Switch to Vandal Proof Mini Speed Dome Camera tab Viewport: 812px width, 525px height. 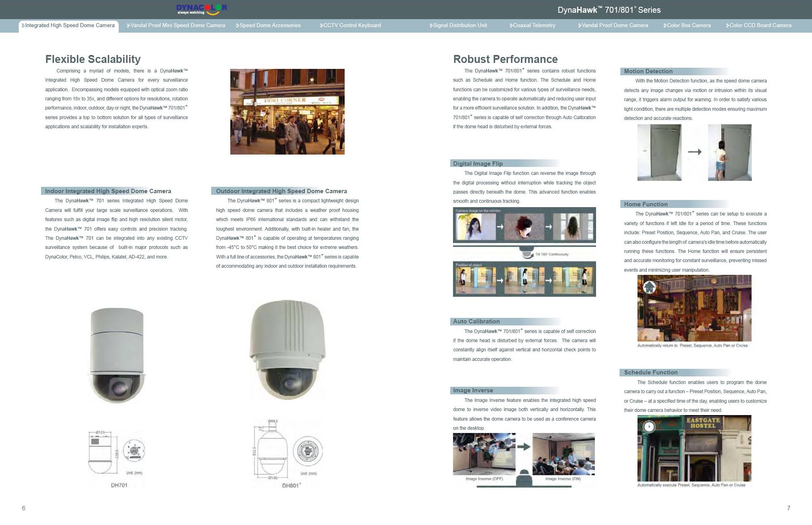pos(176,25)
